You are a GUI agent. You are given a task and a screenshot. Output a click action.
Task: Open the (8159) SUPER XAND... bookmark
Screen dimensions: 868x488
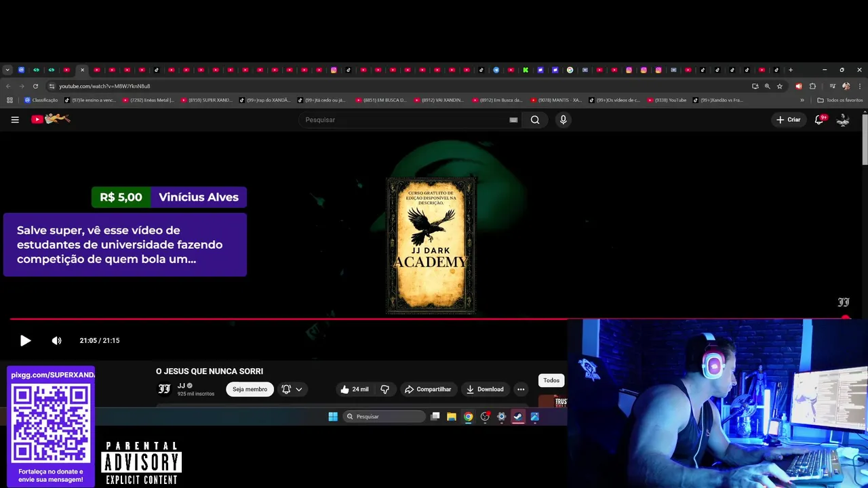point(207,100)
